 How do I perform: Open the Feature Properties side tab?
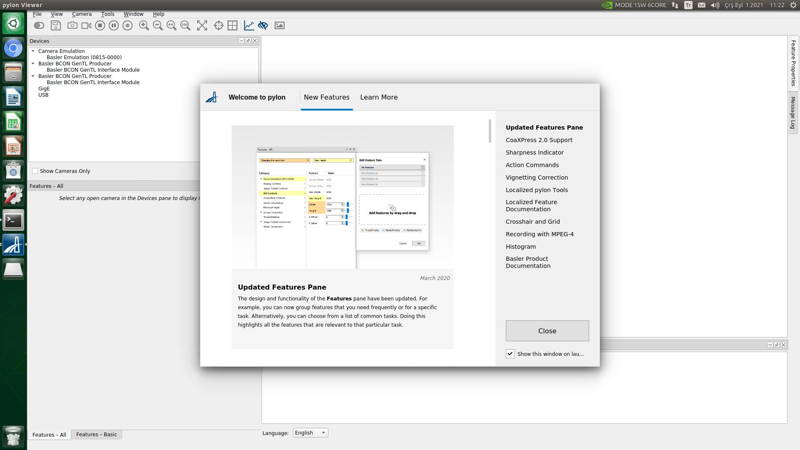(793, 63)
